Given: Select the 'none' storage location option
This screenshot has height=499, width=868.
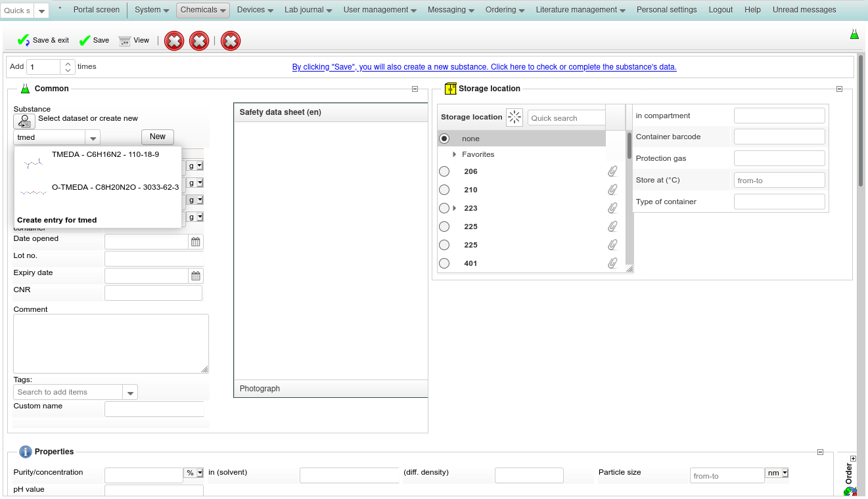Looking at the screenshot, I should (444, 139).
